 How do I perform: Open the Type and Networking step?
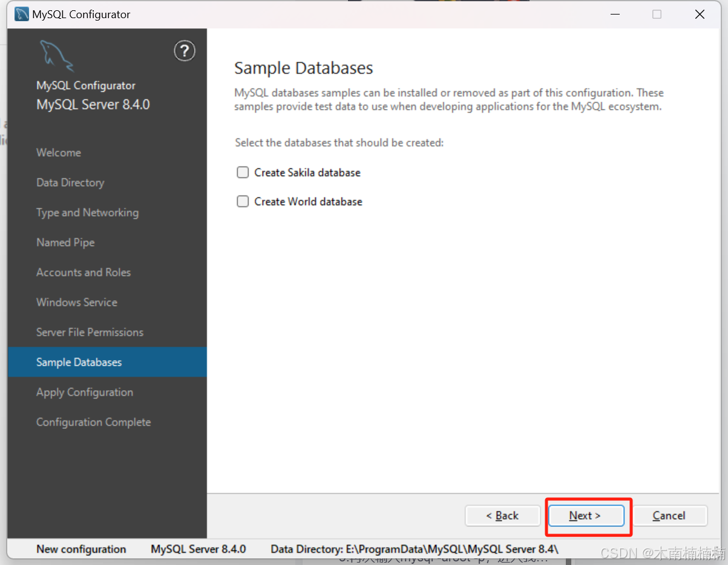point(87,212)
